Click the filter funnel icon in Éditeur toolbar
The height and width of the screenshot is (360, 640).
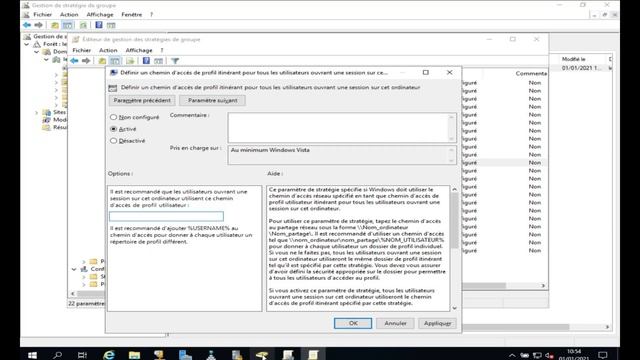(175, 61)
